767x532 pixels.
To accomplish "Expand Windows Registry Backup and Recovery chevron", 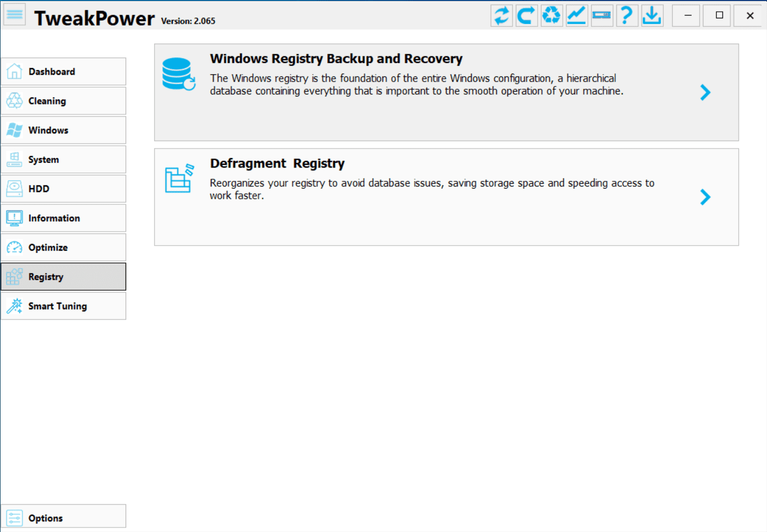I will pos(706,93).
